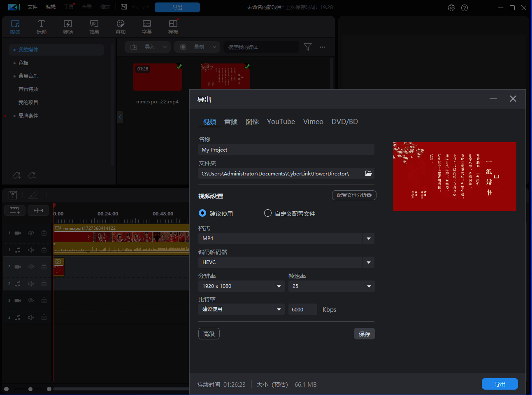Select the custom profile radio button

268,213
